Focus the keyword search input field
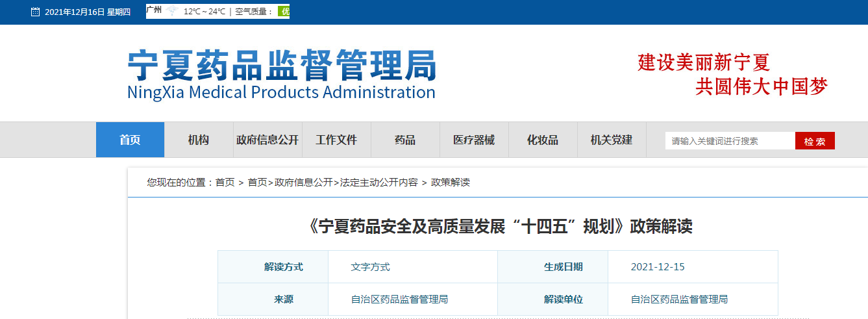868x319 pixels. tap(730, 141)
